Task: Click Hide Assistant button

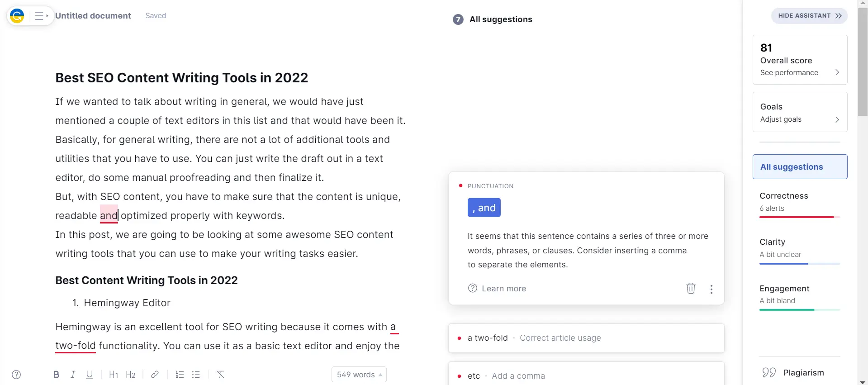Action: (x=809, y=16)
